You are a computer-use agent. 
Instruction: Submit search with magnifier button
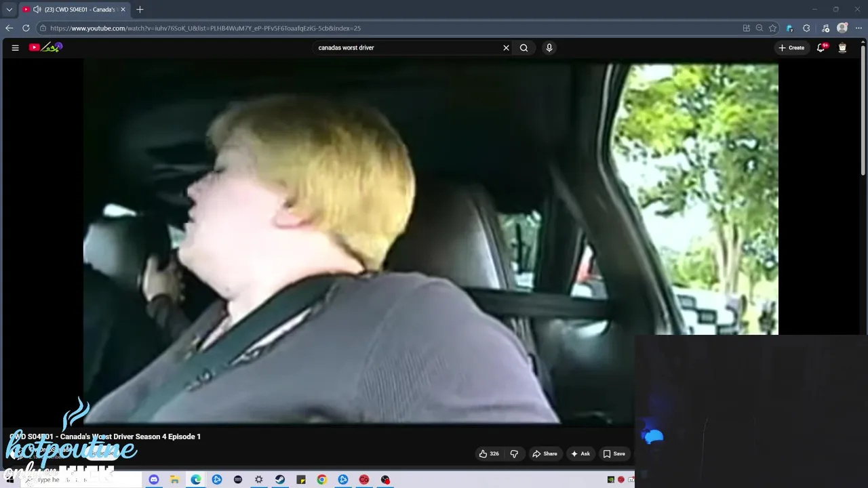[524, 47]
